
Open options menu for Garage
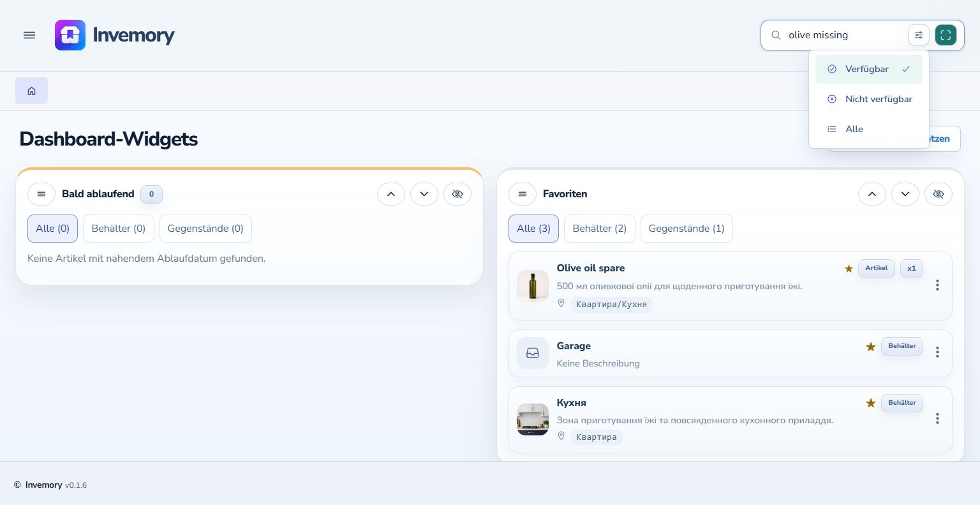pos(937,352)
